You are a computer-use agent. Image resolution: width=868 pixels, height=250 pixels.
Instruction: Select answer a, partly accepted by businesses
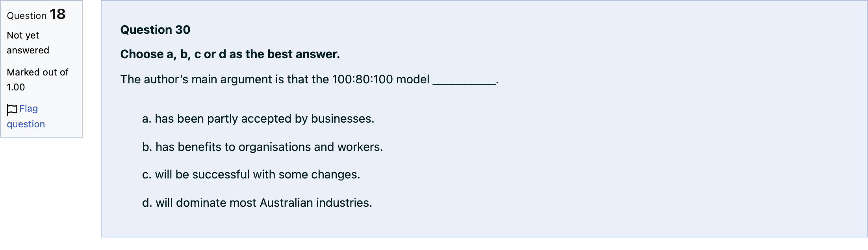(258, 119)
